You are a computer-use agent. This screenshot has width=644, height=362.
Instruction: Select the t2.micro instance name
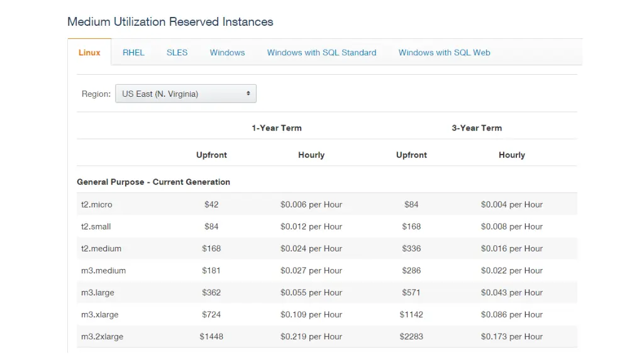[96, 204]
